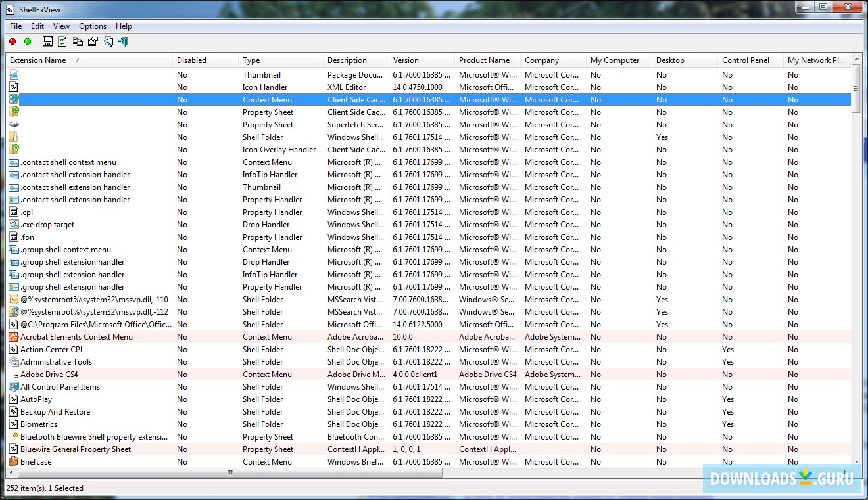Click the icon of the .exe drop target row
Image resolution: width=868 pixels, height=500 pixels.
pos(13,225)
